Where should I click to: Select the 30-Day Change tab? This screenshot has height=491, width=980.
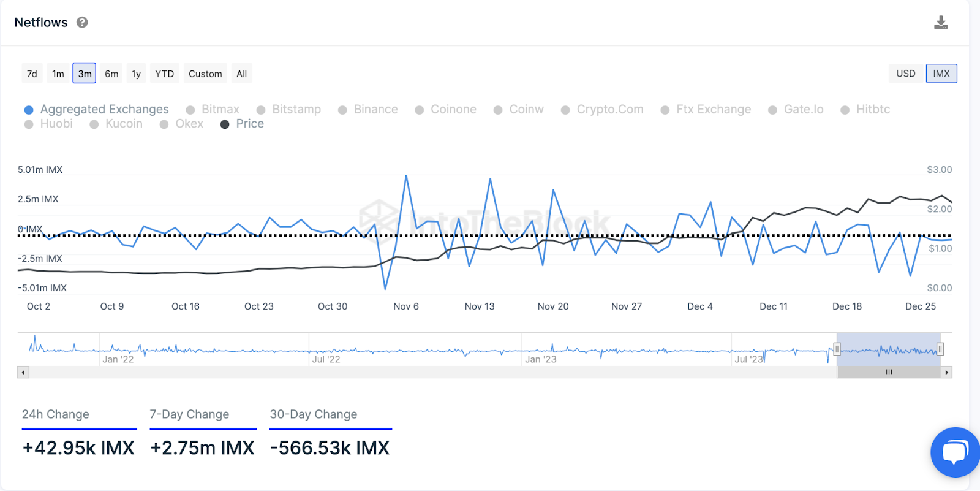tap(314, 414)
